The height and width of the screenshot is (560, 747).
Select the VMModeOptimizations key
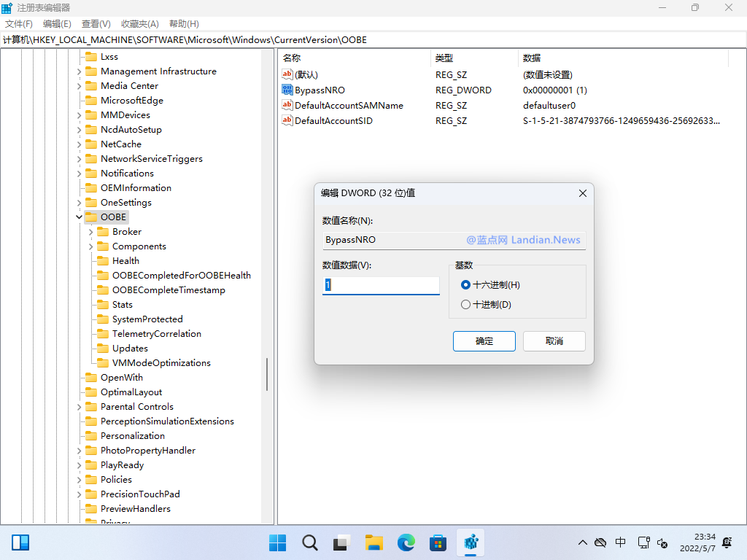click(161, 363)
